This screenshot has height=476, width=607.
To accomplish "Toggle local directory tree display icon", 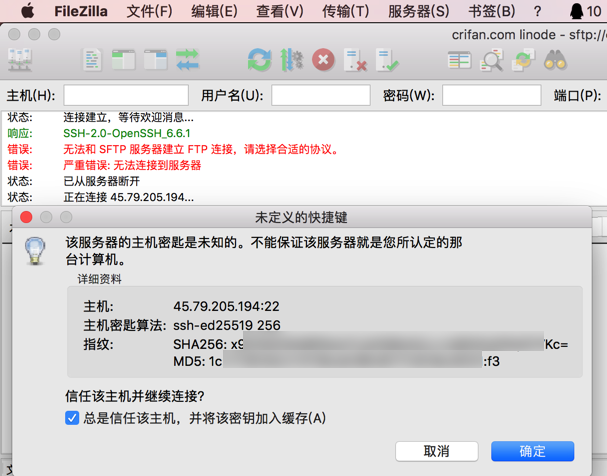I will (x=123, y=60).
